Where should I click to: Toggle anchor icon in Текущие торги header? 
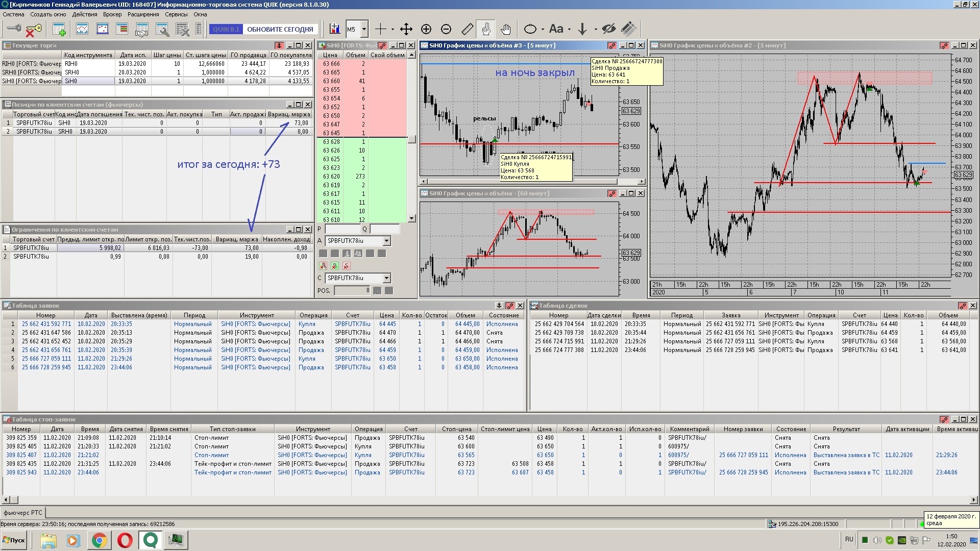[x=279, y=45]
